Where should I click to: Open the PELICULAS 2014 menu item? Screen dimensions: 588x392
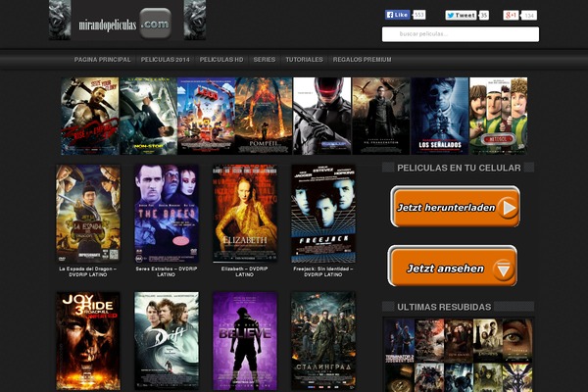165,59
